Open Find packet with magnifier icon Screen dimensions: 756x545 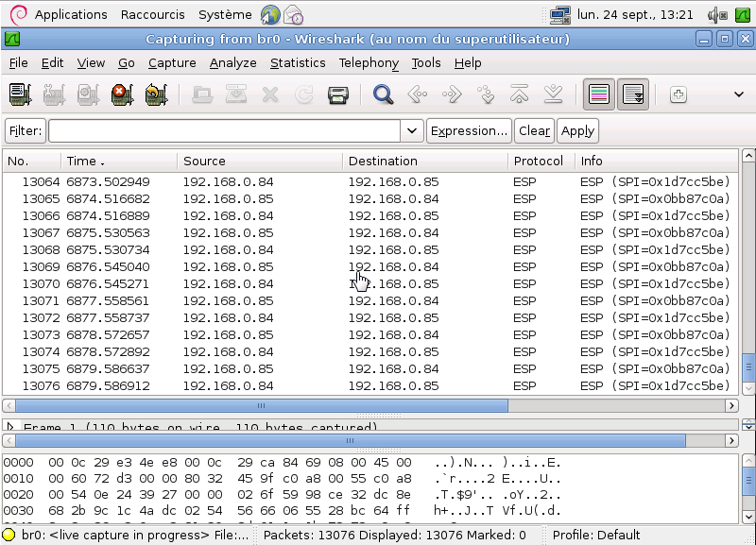point(383,94)
